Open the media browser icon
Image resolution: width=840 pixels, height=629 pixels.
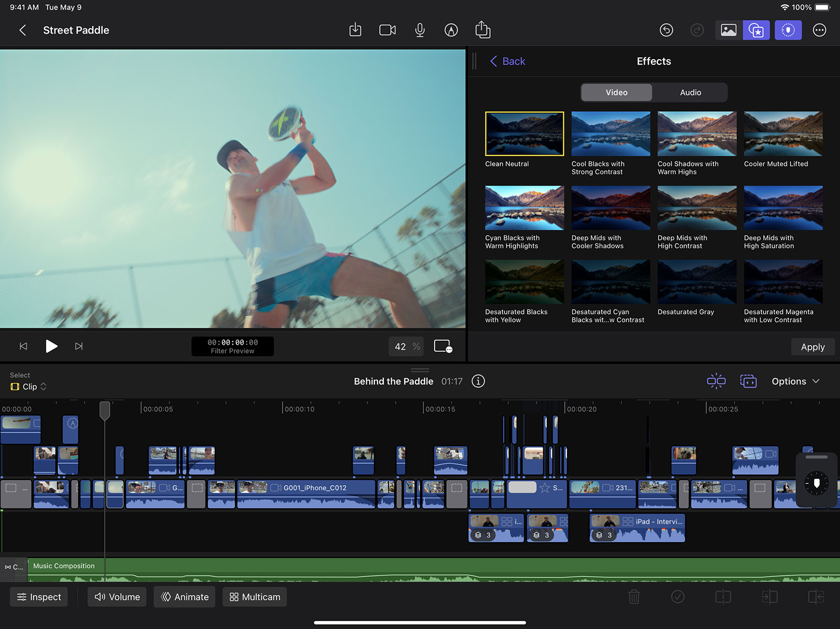point(729,30)
